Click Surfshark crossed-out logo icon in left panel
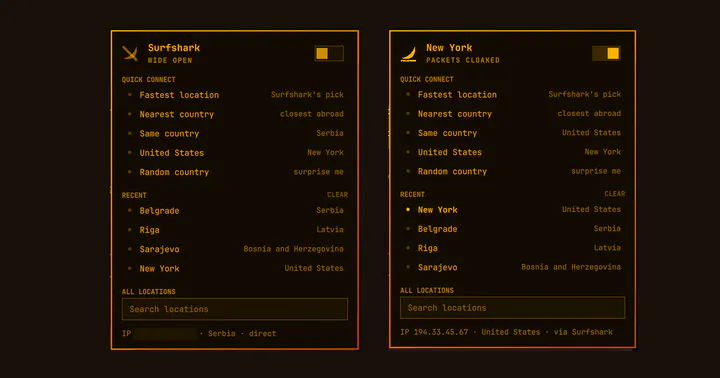 130,53
